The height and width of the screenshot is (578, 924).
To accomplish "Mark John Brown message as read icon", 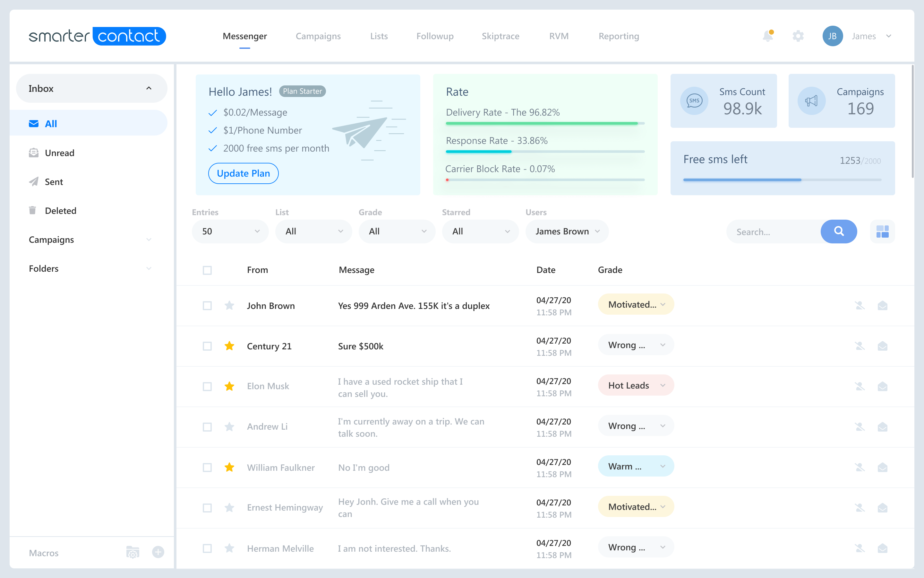I will click(882, 305).
